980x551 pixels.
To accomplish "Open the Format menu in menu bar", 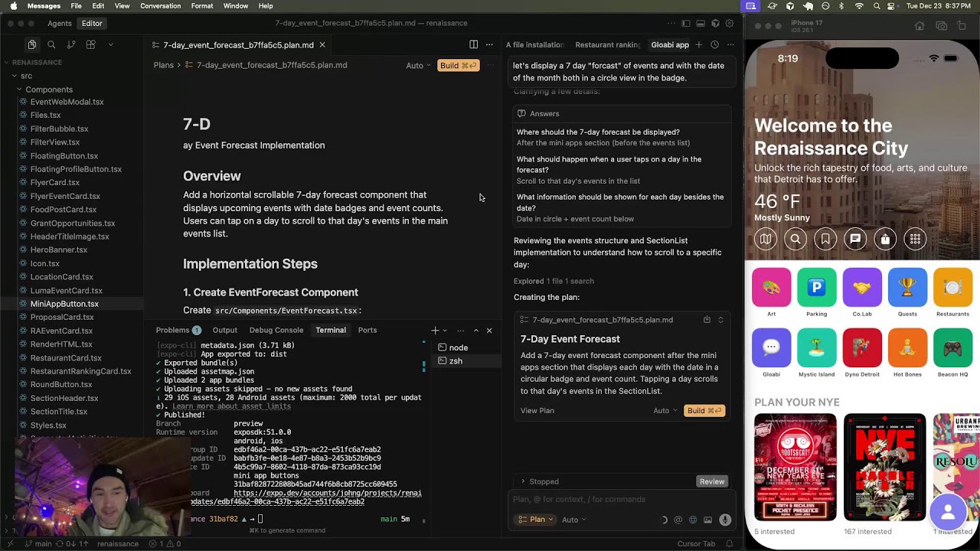I will pyautogui.click(x=202, y=6).
